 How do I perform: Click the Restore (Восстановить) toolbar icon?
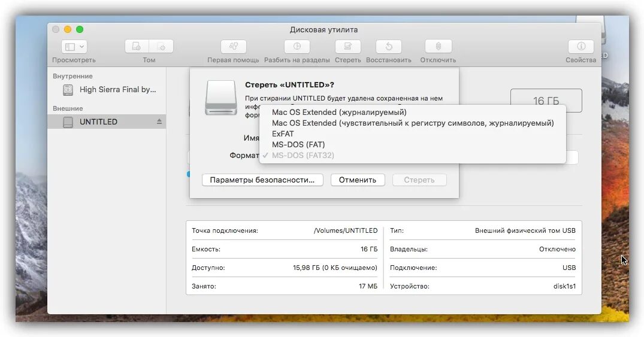[x=389, y=47]
